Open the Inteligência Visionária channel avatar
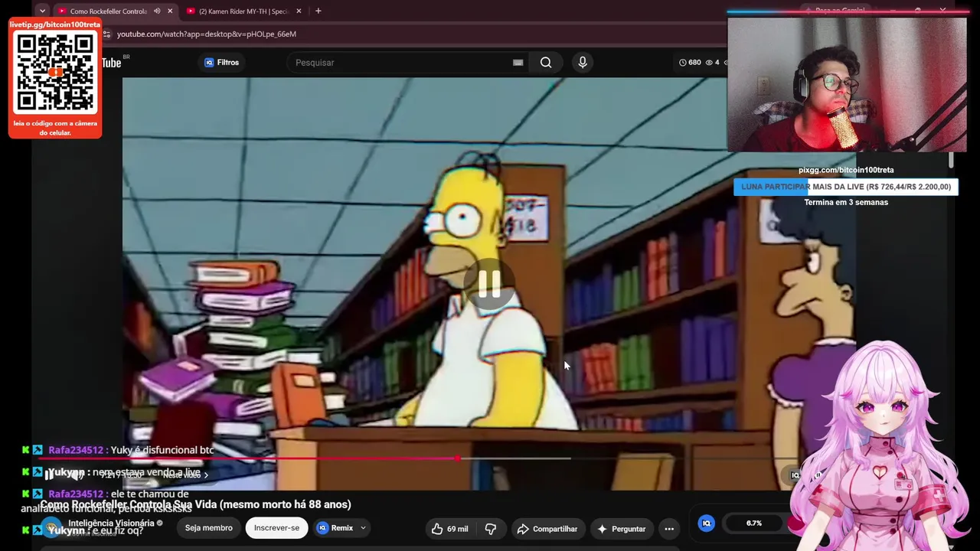The height and width of the screenshot is (551, 980). tap(52, 528)
